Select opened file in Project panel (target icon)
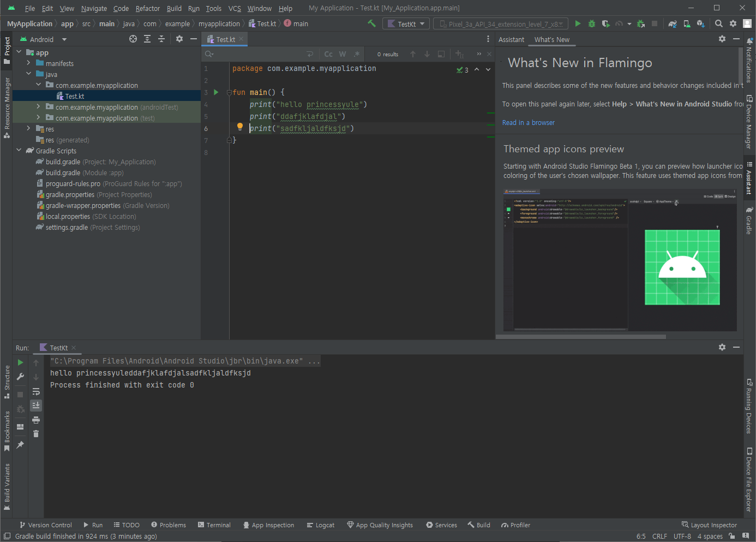 (133, 39)
